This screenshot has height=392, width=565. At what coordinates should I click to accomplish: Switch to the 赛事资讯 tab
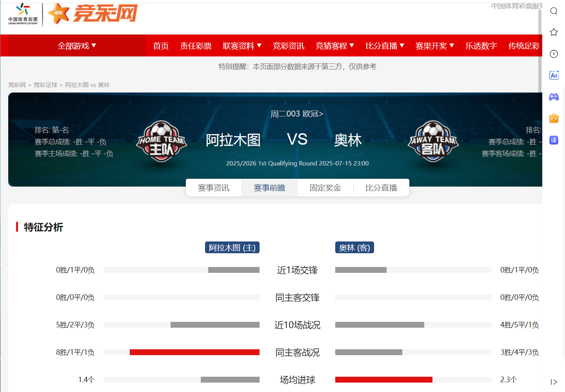tap(214, 188)
